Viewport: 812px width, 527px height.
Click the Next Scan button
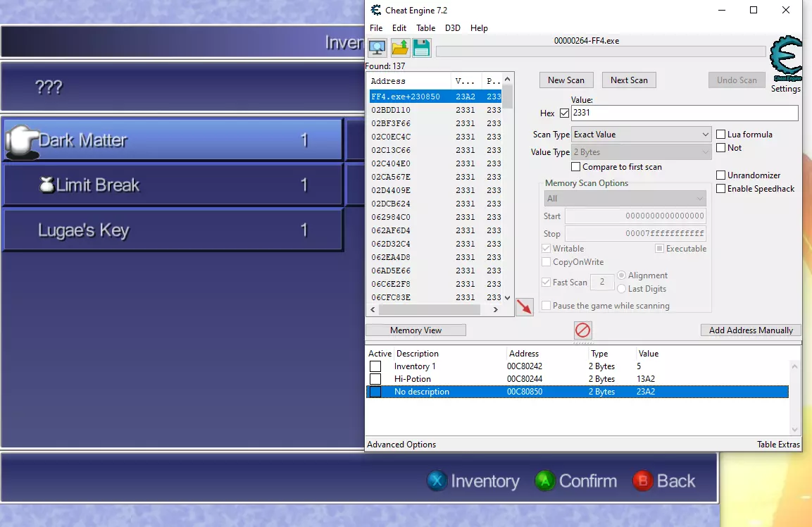pyautogui.click(x=629, y=80)
